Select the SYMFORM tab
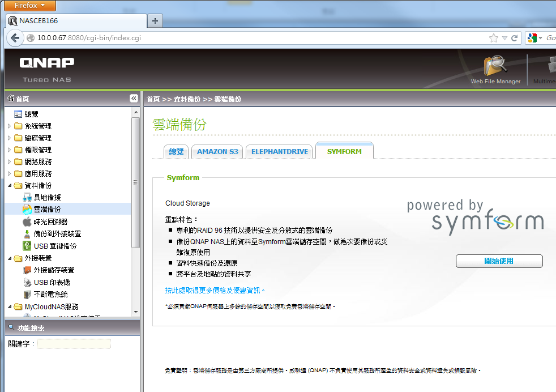 click(344, 151)
